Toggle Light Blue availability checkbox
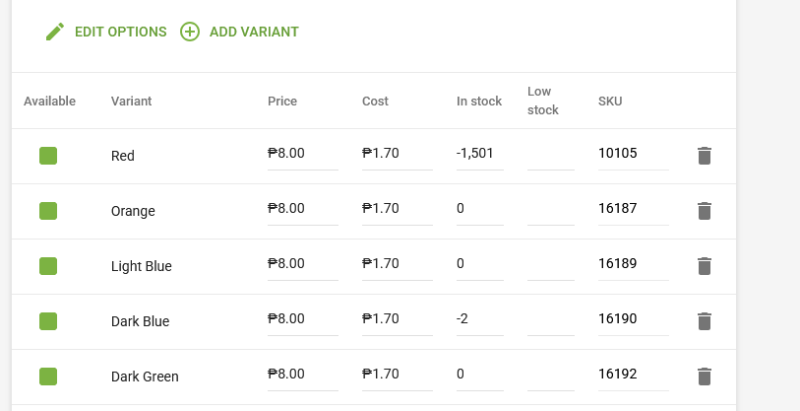The image size is (800, 411). [x=48, y=266]
